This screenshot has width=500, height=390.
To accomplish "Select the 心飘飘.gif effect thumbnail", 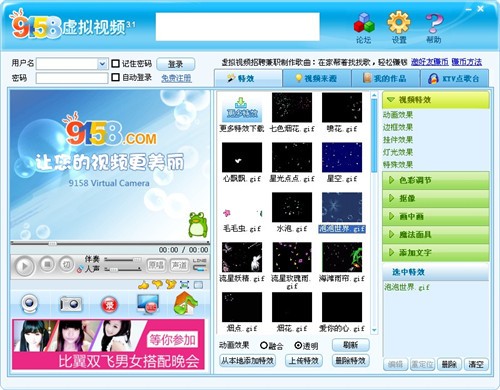I will pyautogui.click(x=242, y=157).
